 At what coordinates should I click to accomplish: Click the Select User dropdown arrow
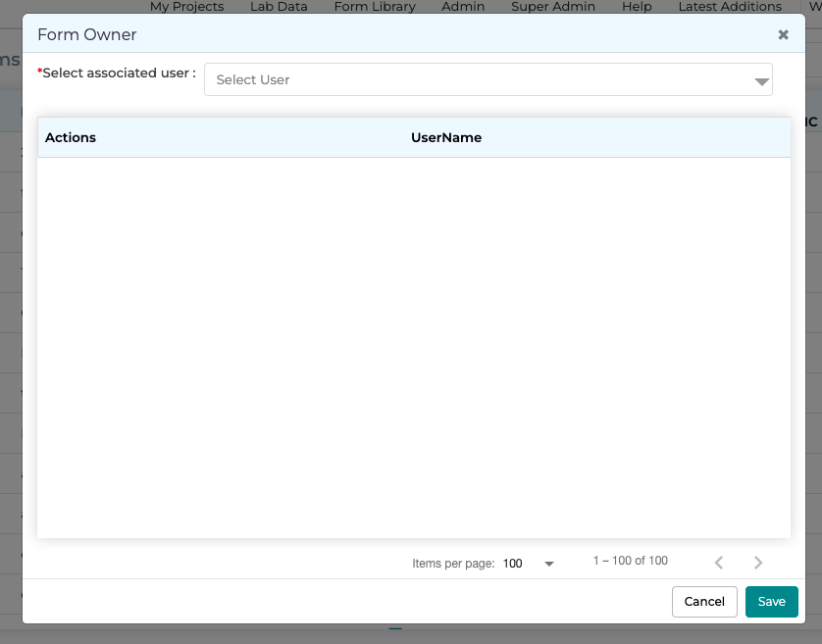coord(762,81)
